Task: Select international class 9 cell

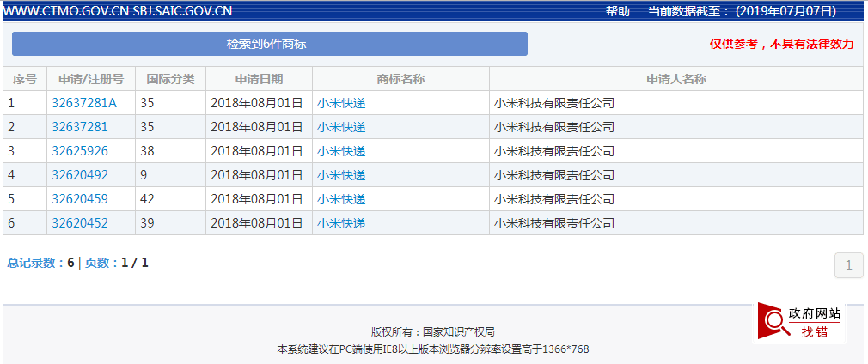Action: point(170,175)
